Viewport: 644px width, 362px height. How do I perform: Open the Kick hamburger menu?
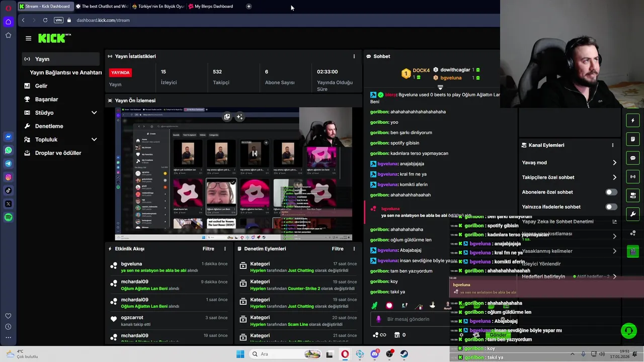point(28,38)
